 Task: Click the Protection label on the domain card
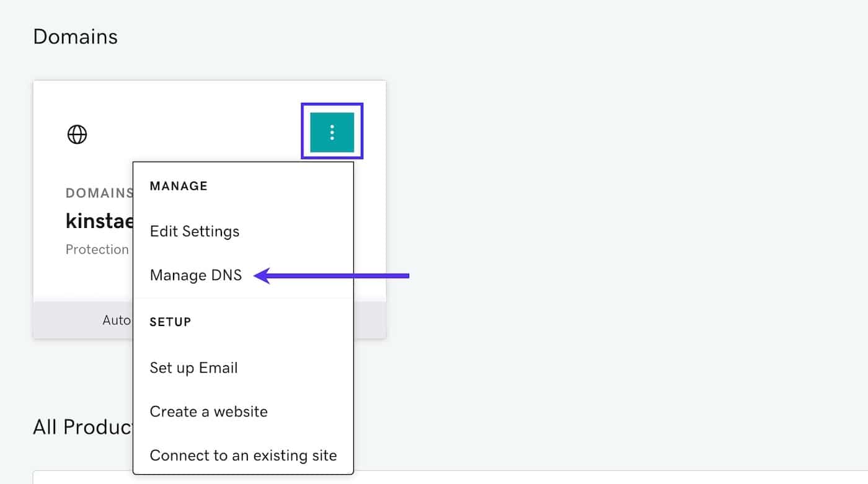pyautogui.click(x=97, y=249)
